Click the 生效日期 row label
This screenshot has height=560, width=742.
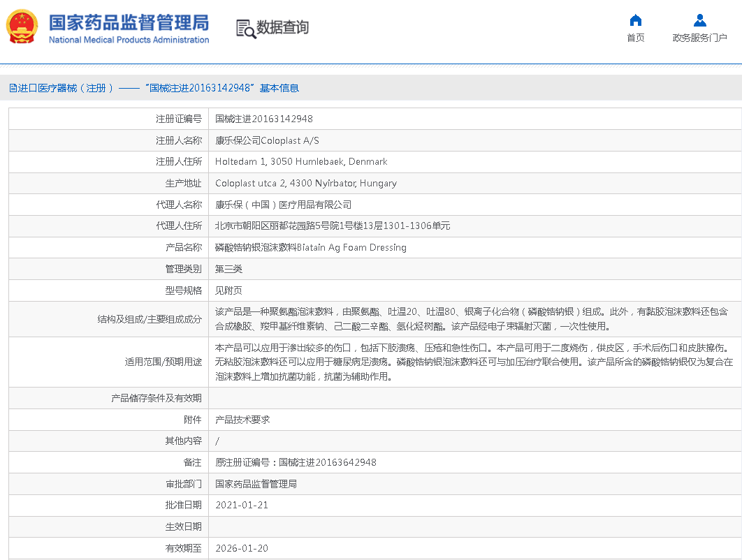184,527
